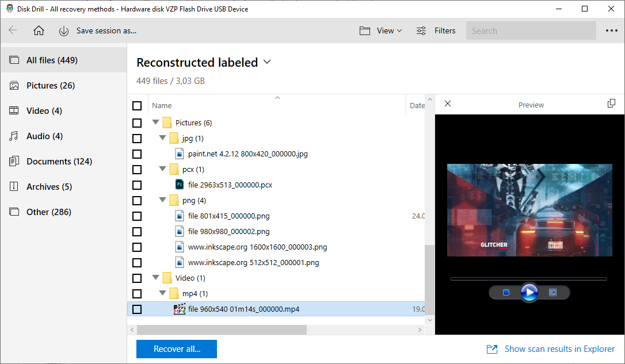
Task: Tick the checkbox for inkscape 1600x1600 png
Action: coord(137,247)
